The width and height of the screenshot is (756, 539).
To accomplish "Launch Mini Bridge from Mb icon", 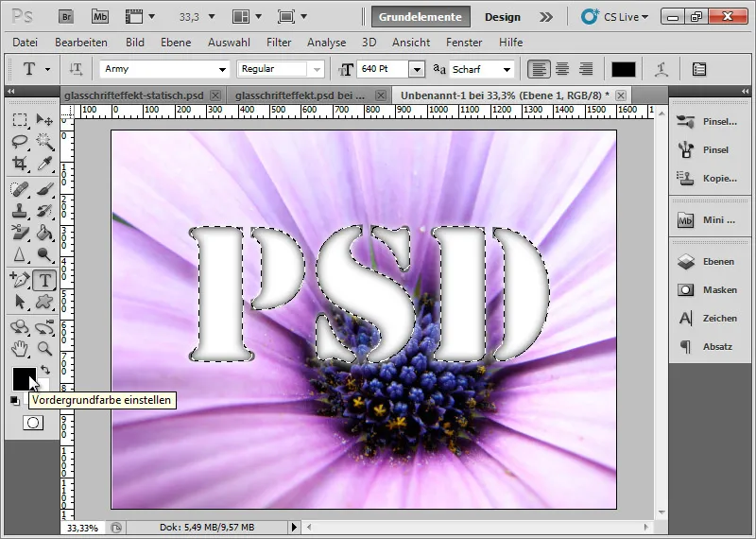I will pyautogui.click(x=100, y=17).
